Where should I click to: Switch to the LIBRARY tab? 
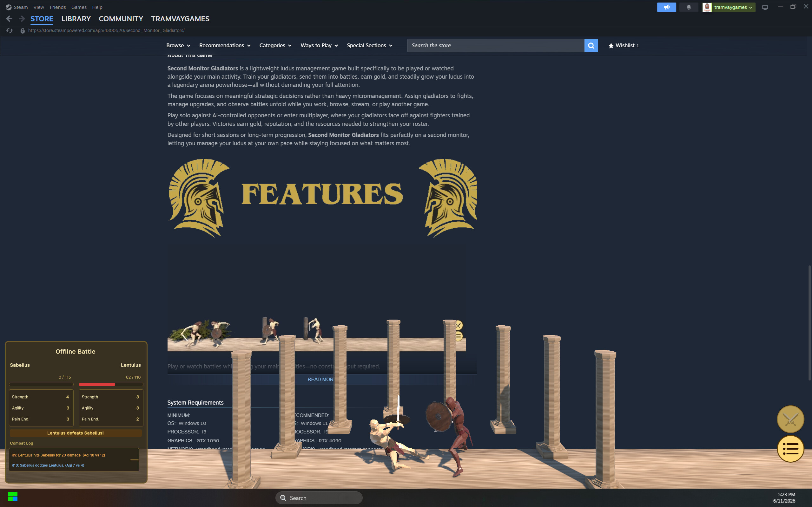click(x=76, y=19)
